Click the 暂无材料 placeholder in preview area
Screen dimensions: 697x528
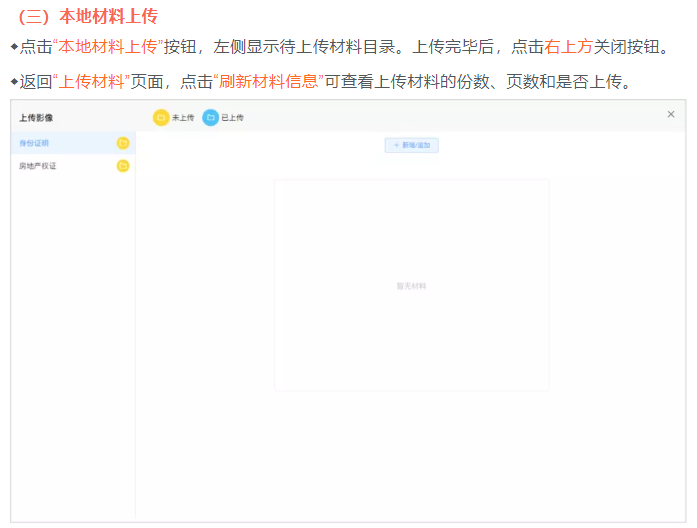[411, 286]
